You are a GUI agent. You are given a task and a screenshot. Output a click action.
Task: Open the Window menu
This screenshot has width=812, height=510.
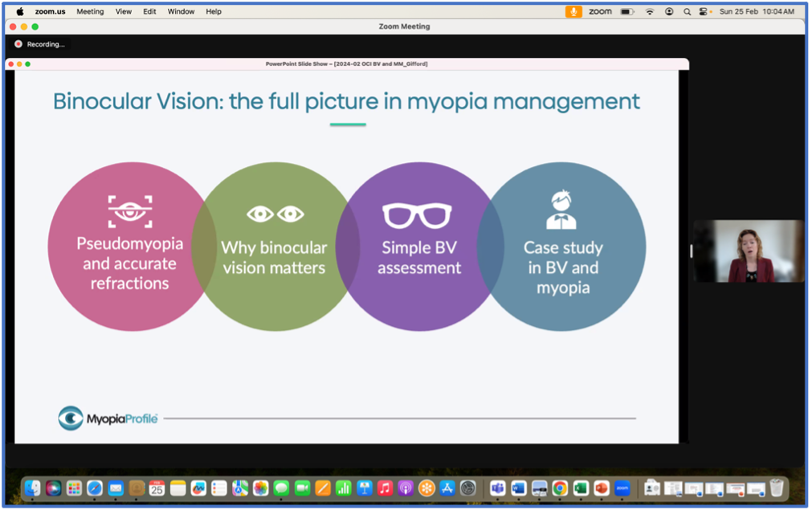point(180,12)
